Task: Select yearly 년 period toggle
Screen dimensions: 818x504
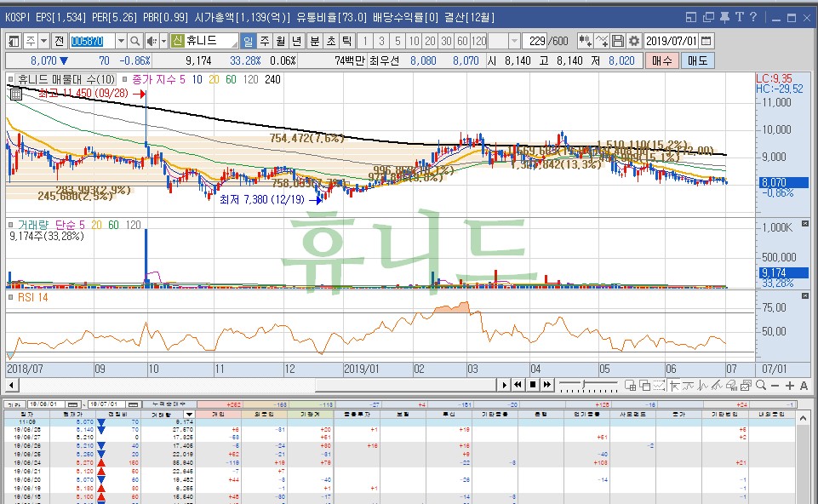Action: pyautogui.click(x=297, y=41)
